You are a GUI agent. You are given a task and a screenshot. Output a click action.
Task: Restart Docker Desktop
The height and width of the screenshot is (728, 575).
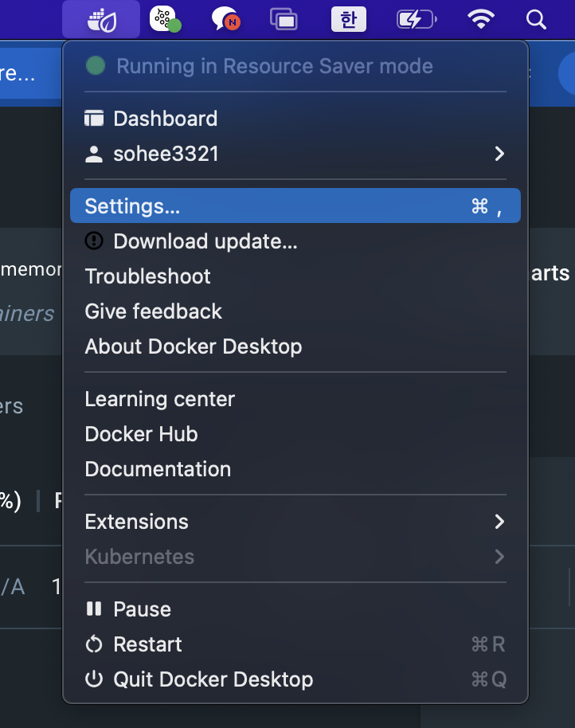[x=295, y=644]
